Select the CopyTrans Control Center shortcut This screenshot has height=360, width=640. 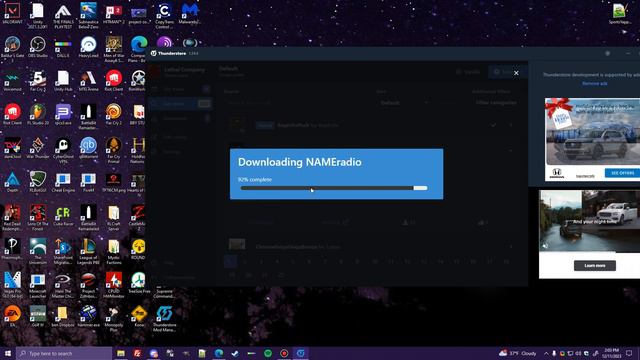(x=164, y=16)
